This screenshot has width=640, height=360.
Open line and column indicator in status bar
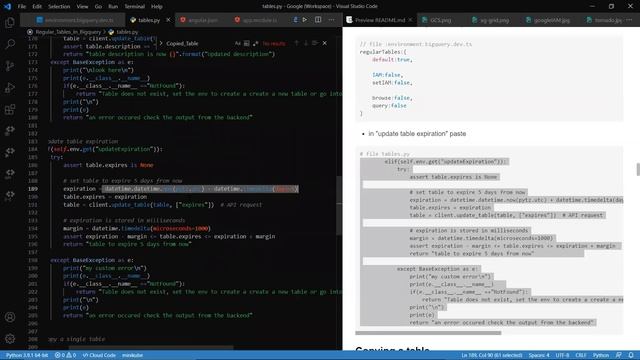click(492, 355)
